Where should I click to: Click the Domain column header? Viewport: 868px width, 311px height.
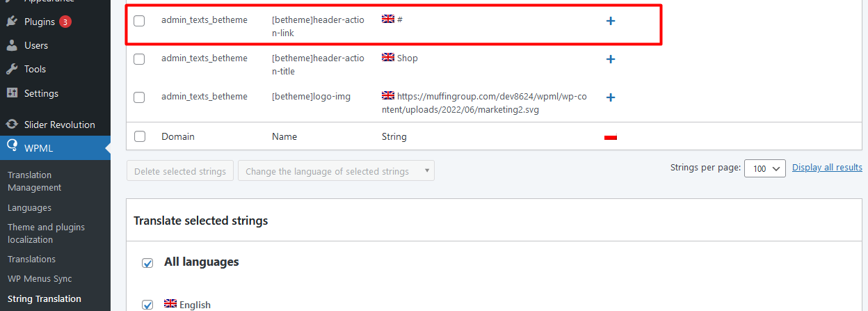[x=178, y=136]
